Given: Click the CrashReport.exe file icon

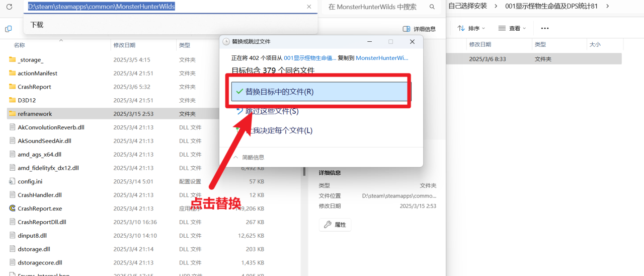Looking at the screenshot, I should click(x=13, y=208).
